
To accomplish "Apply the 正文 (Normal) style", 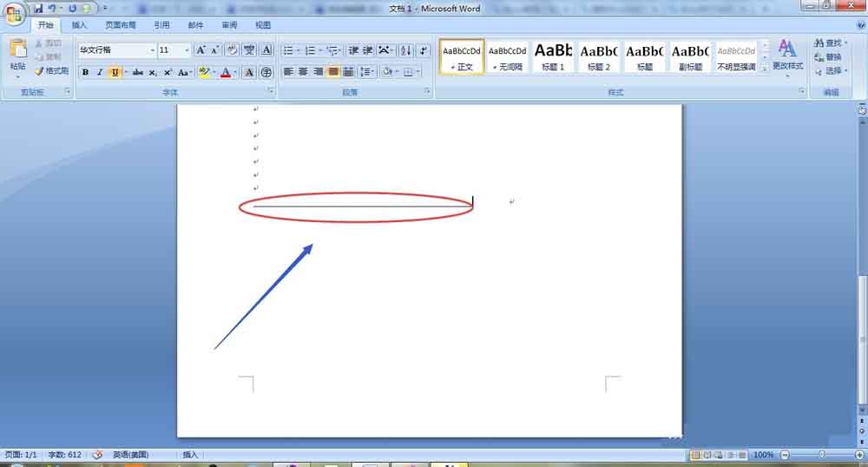I will point(462,56).
